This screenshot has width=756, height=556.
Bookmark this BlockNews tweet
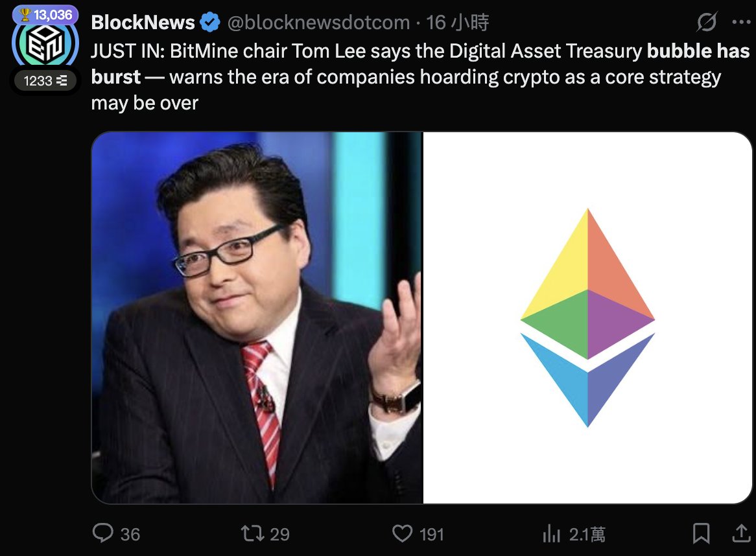pyautogui.click(x=701, y=533)
